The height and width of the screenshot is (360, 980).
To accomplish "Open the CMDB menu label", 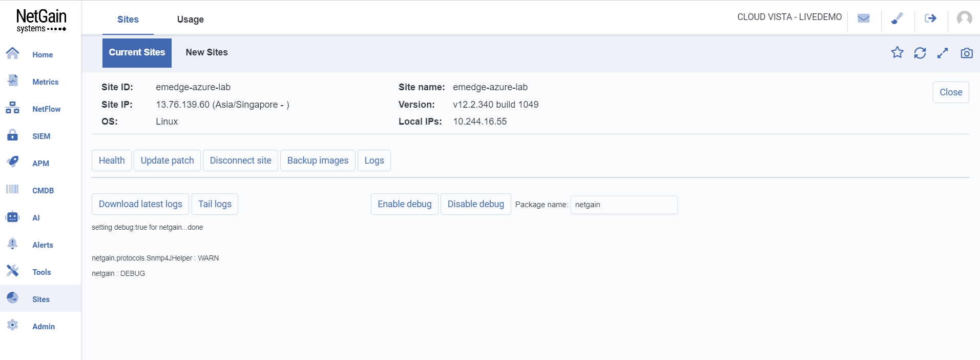I will 43,191.
